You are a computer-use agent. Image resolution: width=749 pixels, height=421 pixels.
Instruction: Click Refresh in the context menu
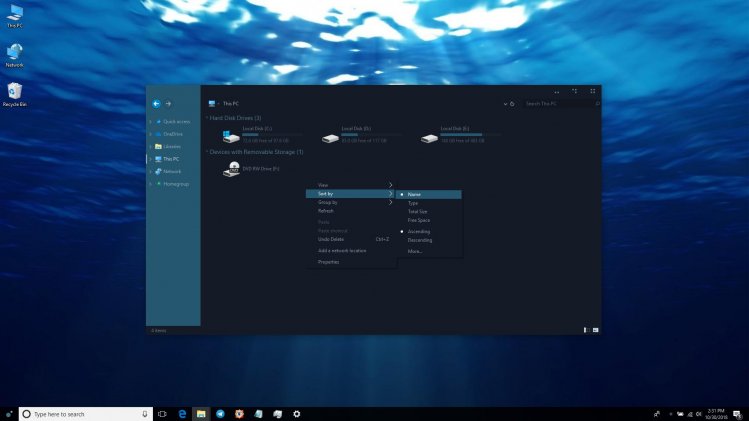pyautogui.click(x=326, y=211)
